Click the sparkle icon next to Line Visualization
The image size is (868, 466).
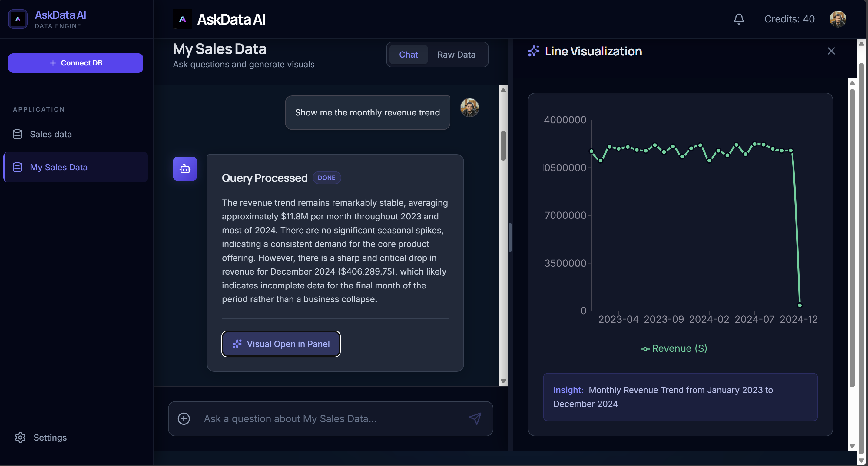point(534,51)
